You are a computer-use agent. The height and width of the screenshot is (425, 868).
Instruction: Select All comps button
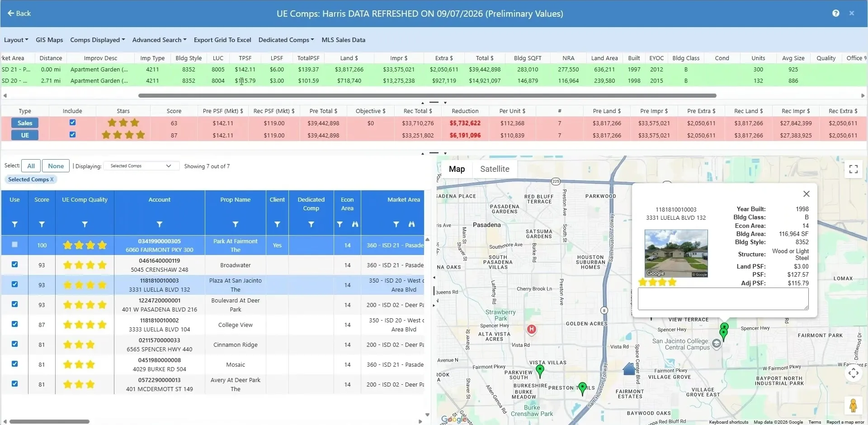(x=31, y=166)
